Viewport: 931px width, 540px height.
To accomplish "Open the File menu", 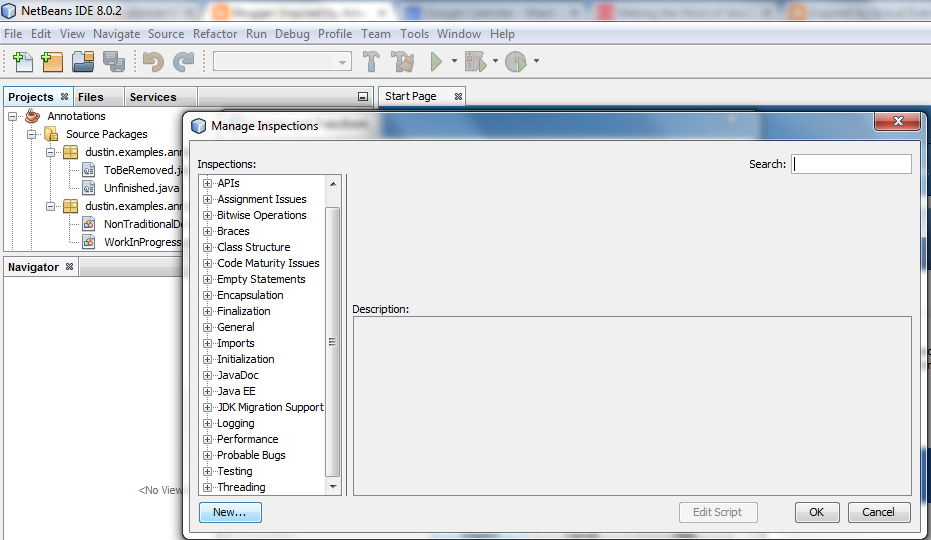I will coord(13,34).
